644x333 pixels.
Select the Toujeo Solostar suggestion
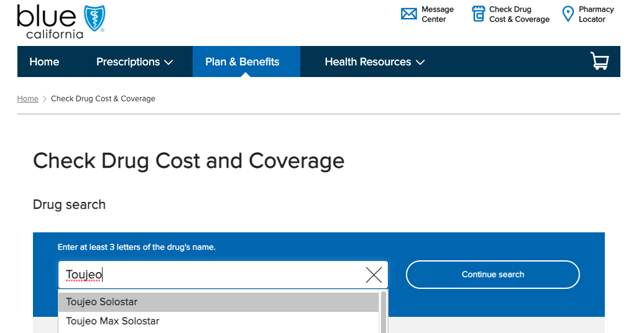218,302
